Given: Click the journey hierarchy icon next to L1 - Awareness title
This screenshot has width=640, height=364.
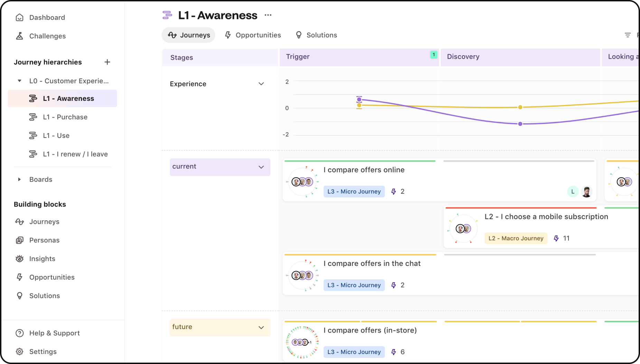Looking at the screenshot, I should (168, 15).
